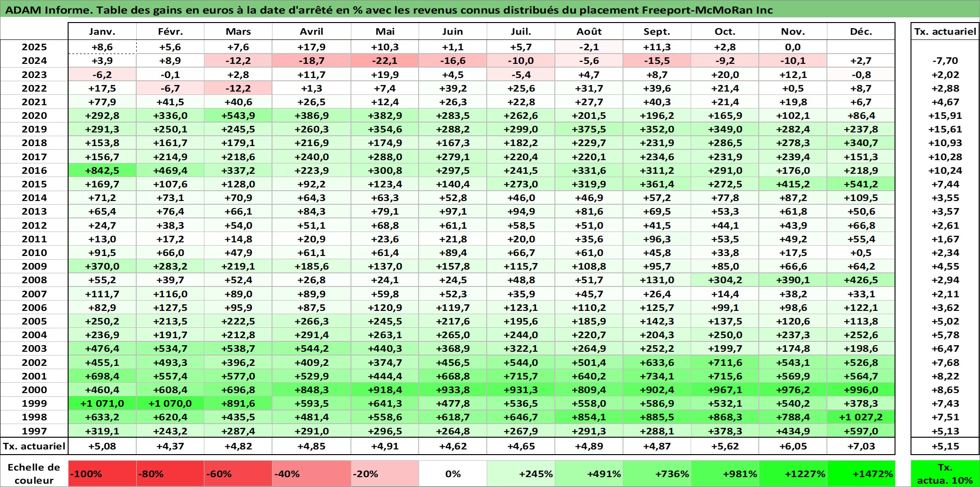
Task: Select the +245% pale green swatch
Action: [x=521, y=473]
